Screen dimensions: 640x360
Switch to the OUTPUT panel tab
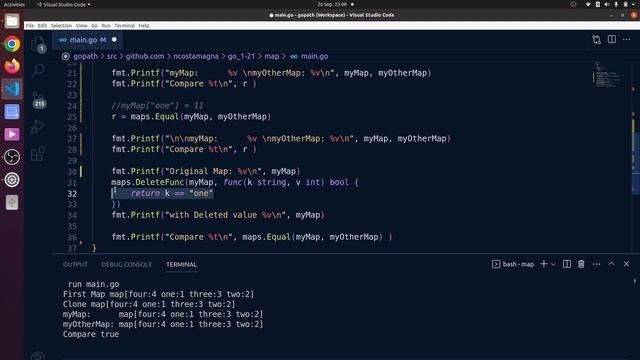(x=75, y=264)
